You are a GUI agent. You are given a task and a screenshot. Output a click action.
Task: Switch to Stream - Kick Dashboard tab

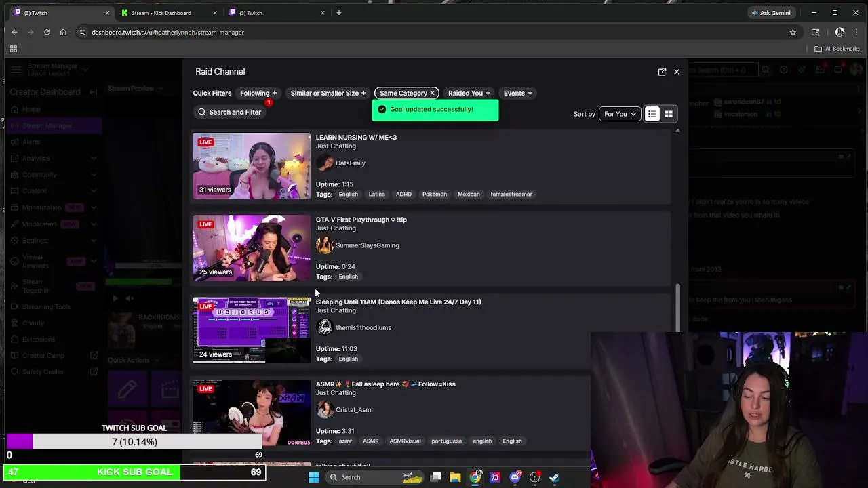click(x=167, y=13)
